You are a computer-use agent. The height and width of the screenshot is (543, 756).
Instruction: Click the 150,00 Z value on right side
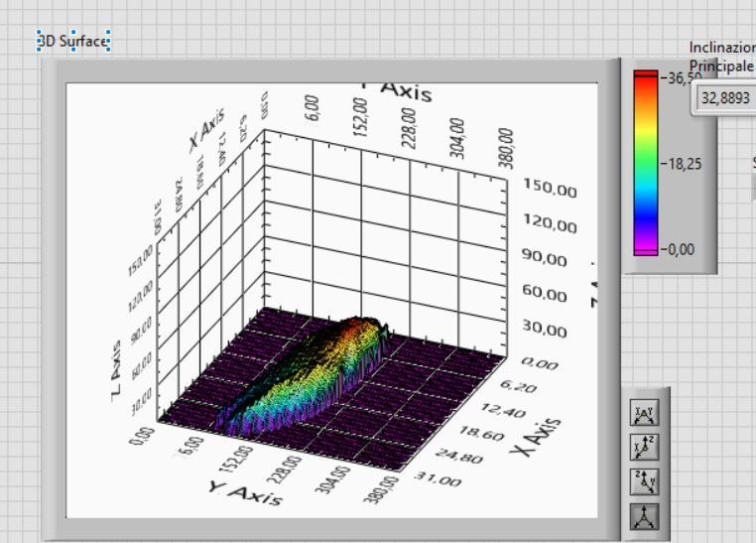pos(550,189)
